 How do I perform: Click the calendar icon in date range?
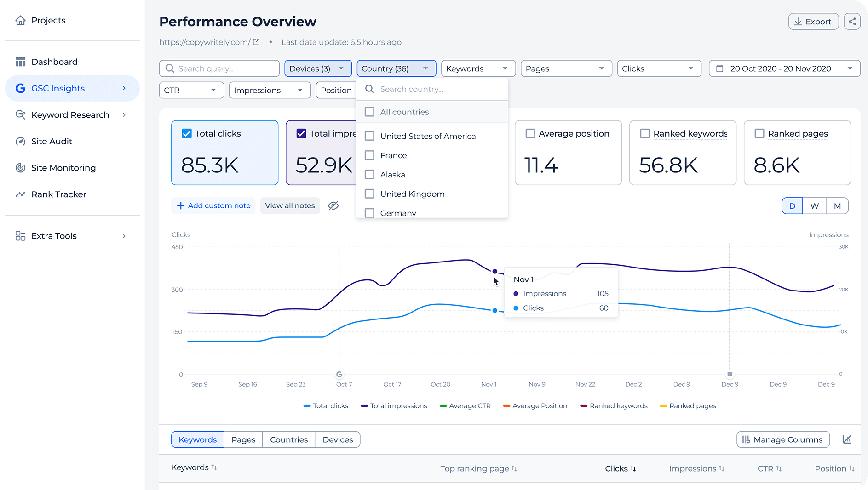click(x=720, y=68)
